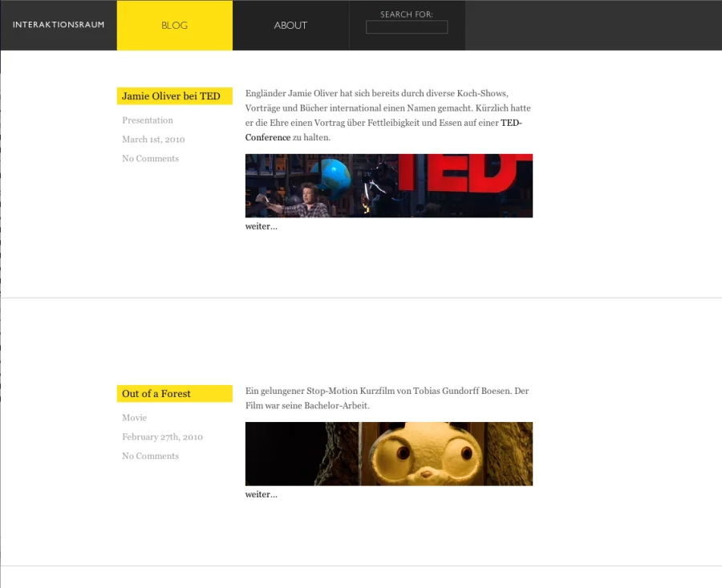722x588 pixels.
Task: Click the stop-motion character thumbnail image
Action: tap(388, 453)
